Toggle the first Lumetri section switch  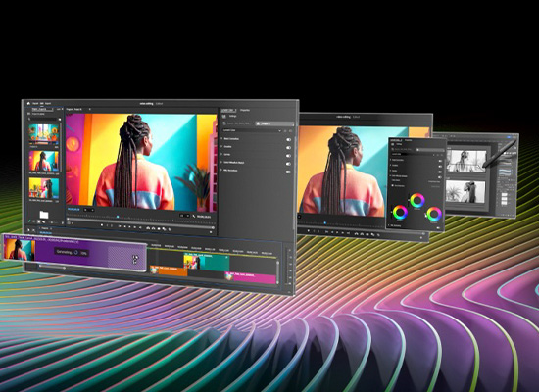coord(288,139)
